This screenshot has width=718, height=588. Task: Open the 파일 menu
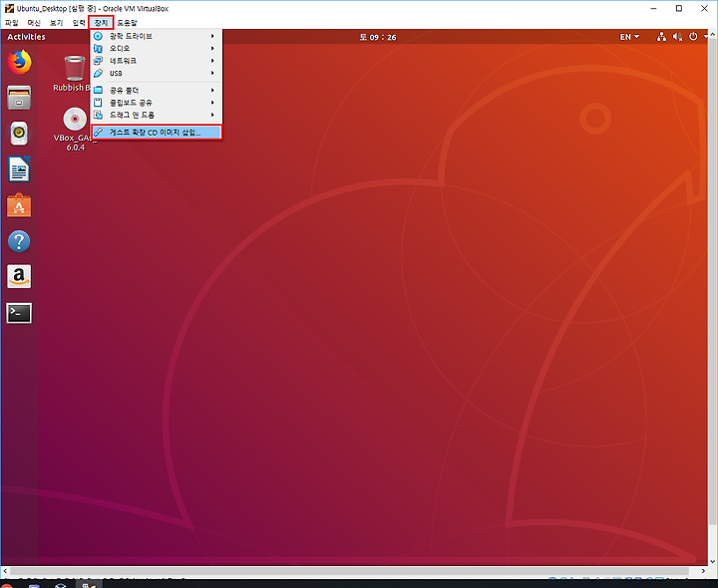point(11,22)
